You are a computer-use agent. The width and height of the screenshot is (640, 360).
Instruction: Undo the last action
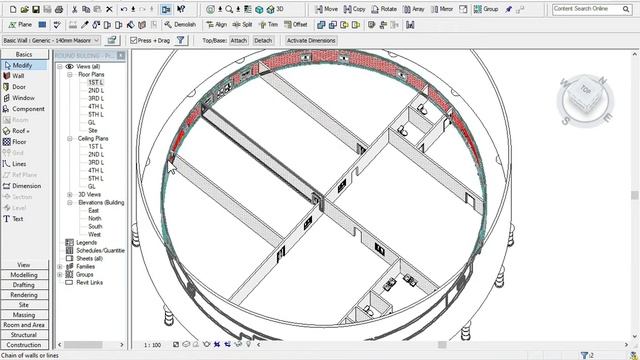point(124,9)
